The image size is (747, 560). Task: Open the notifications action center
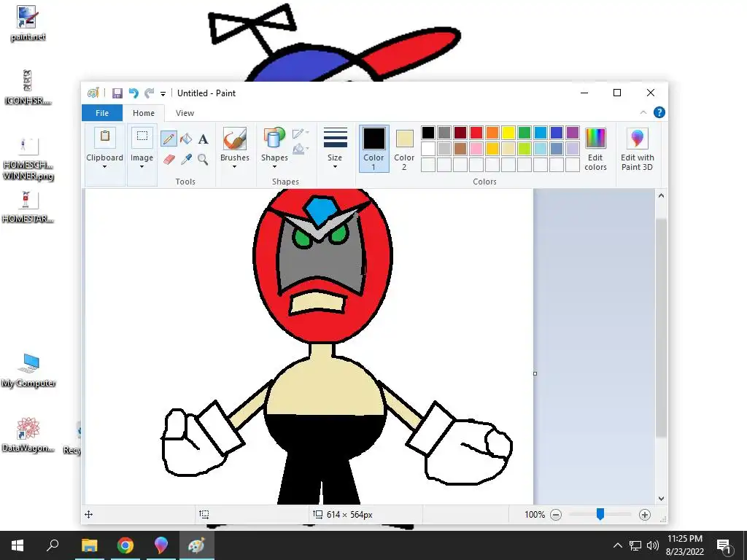point(724,545)
